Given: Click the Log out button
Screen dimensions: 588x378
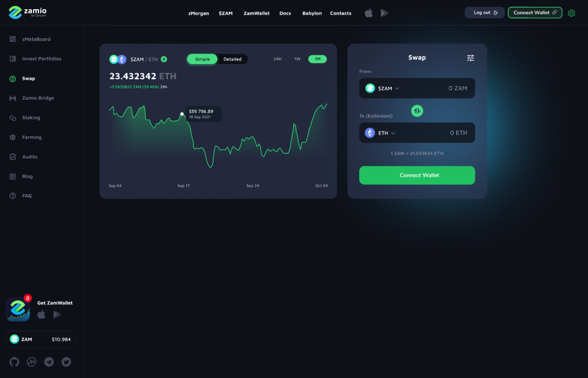Looking at the screenshot, I should tap(484, 13).
